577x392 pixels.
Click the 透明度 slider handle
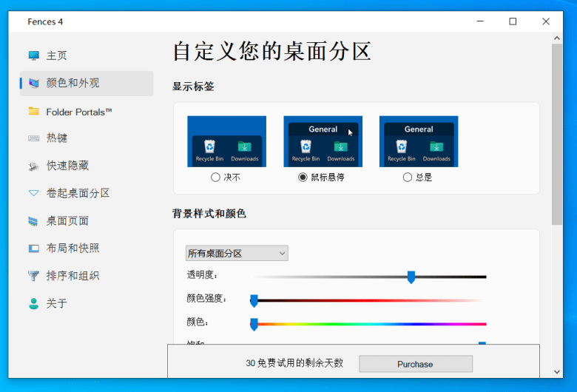click(x=411, y=277)
